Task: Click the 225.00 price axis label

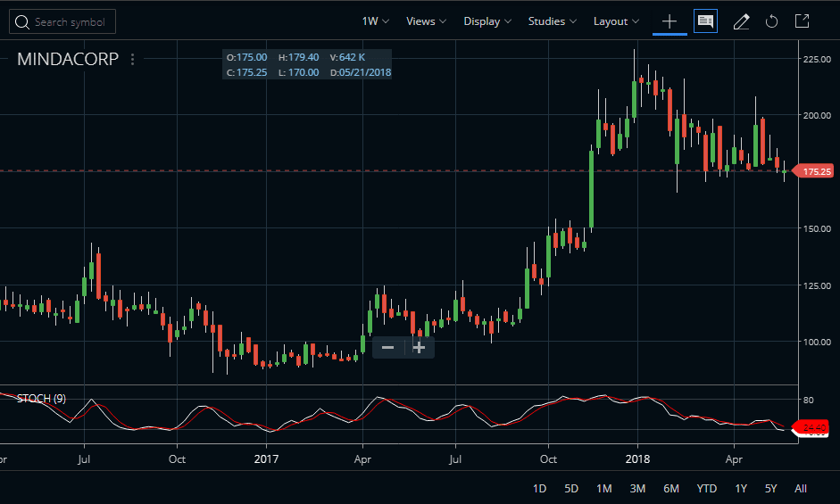Action: [817, 59]
